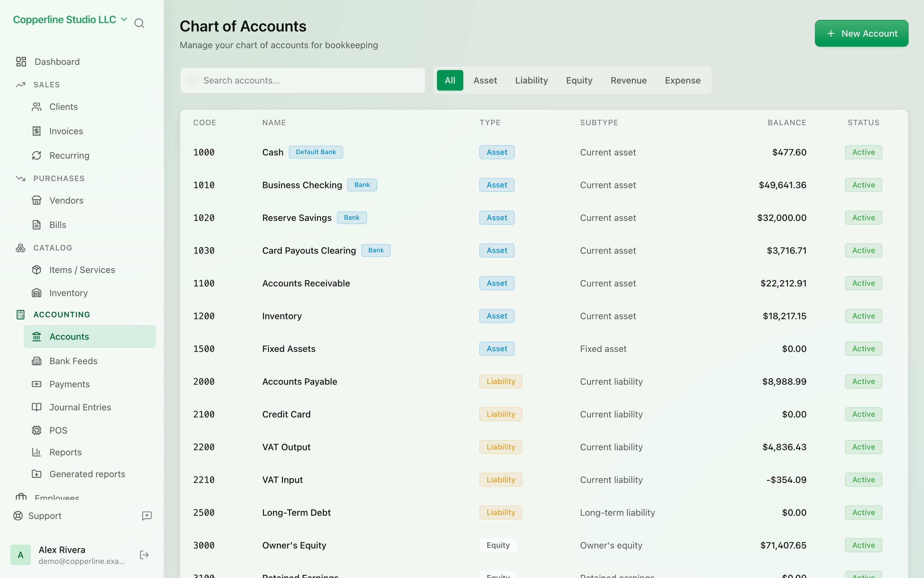Click the Items / Services box icon
Screen dimensions: 924x578
click(x=37, y=270)
